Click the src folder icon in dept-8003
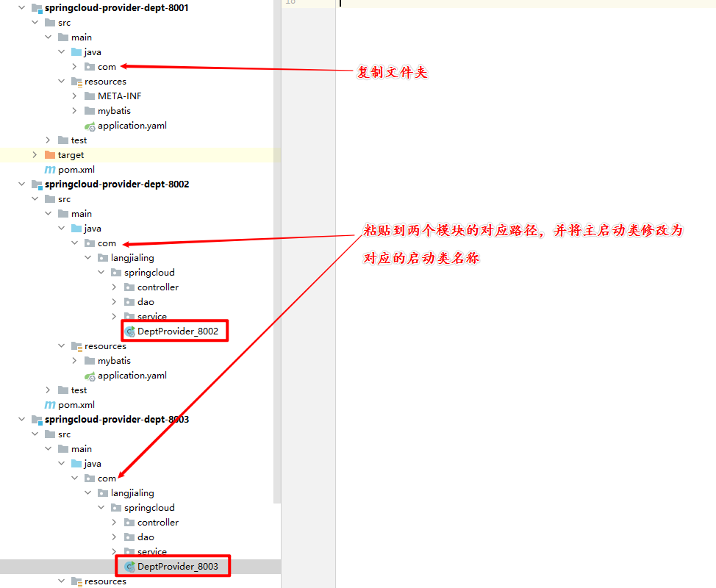 [50, 434]
